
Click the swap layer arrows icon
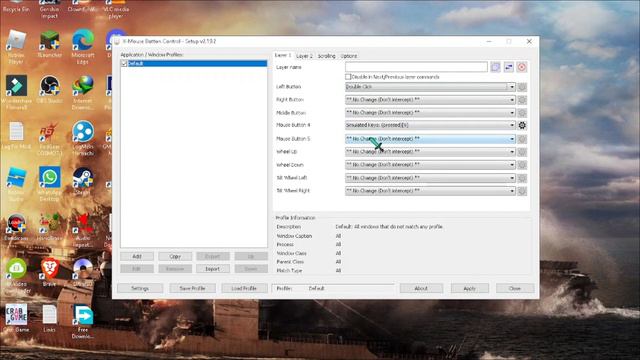(x=509, y=67)
